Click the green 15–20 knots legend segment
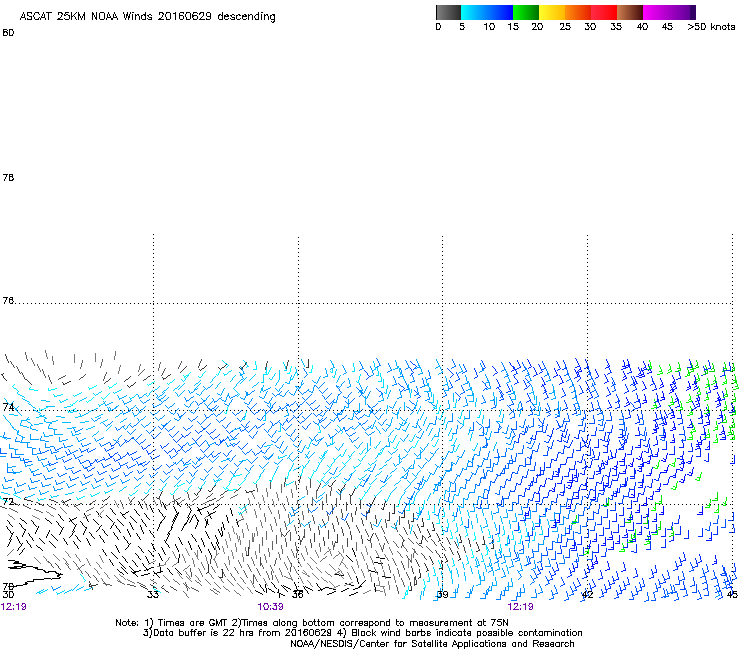This screenshot has width=740, height=650. [526, 12]
